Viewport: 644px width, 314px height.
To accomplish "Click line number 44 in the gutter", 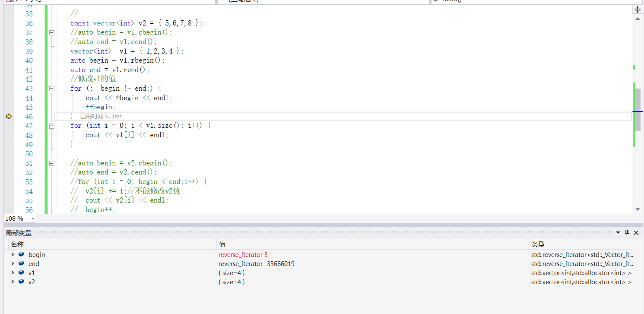I will tap(29, 98).
